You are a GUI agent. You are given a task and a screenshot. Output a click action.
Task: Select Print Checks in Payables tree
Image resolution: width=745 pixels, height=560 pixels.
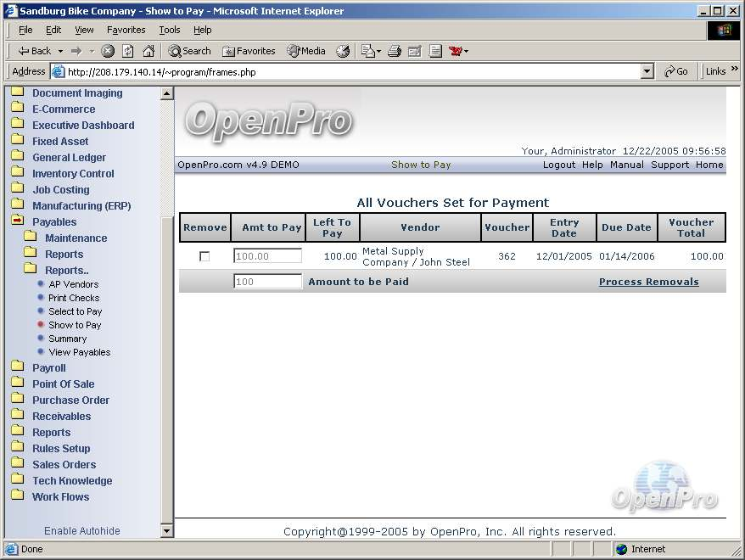click(74, 298)
